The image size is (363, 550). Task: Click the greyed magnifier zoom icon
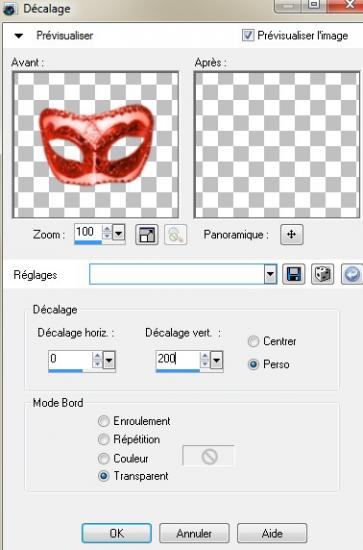(175, 235)
